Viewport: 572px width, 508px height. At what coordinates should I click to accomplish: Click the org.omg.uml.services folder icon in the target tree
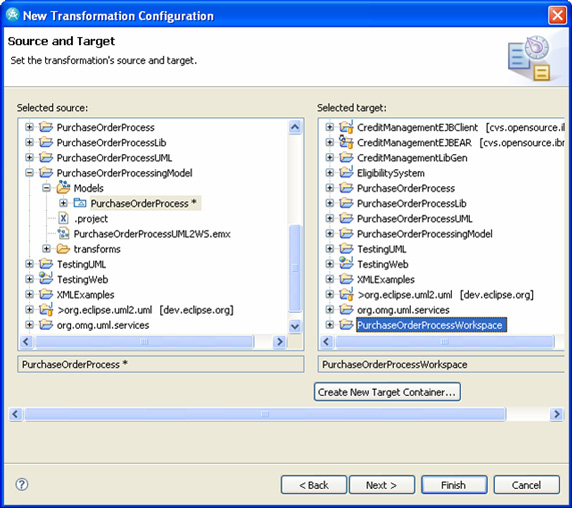coord(346,310)
